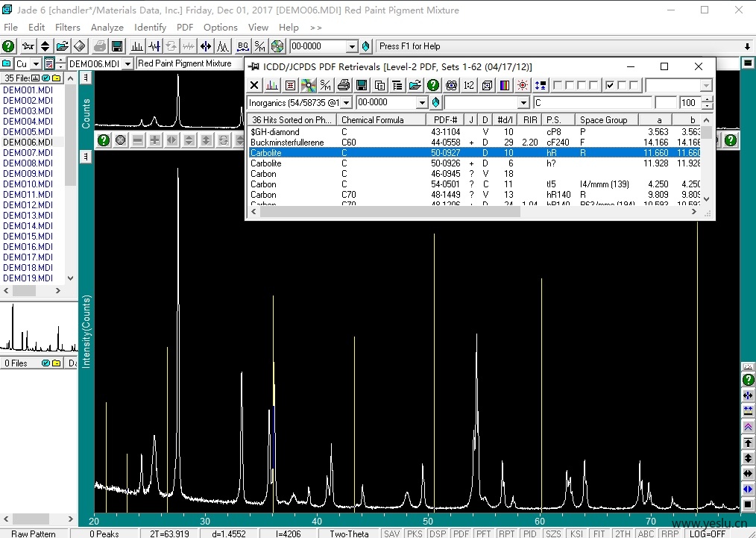Screen dimensions: 756x538
Task: Click the Chemical Formula column header
Action: (381, 119)
